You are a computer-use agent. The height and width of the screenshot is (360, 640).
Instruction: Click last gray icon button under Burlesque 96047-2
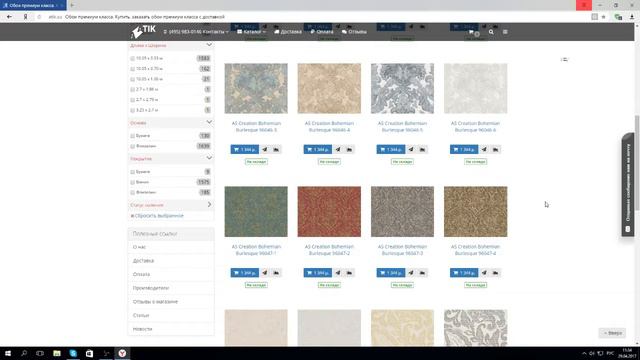click(x=349, y=273)
